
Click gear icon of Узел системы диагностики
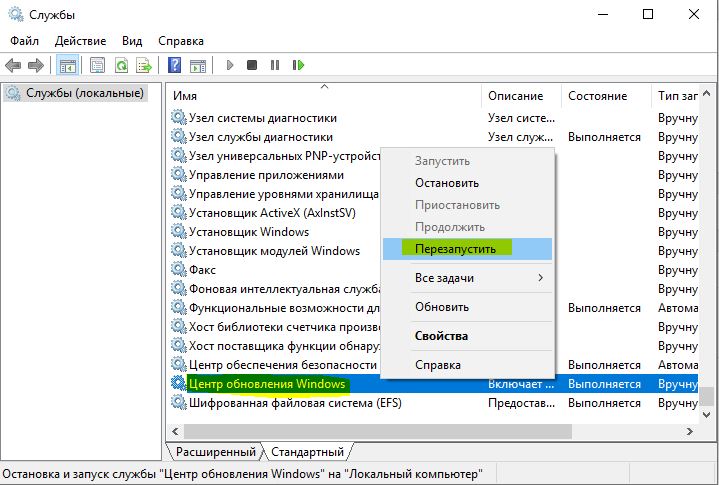pos(178,117)
